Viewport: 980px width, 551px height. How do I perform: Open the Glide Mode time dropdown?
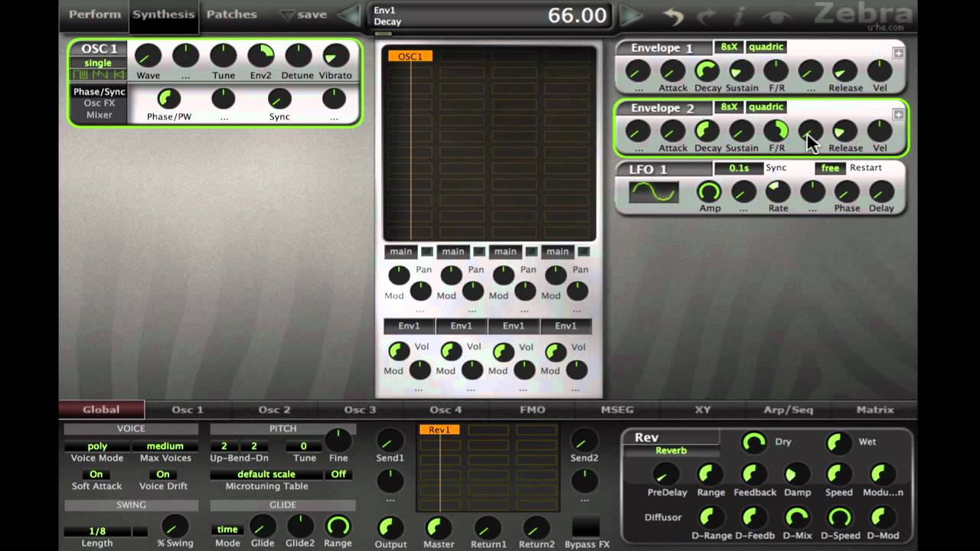tap(227, 530)
